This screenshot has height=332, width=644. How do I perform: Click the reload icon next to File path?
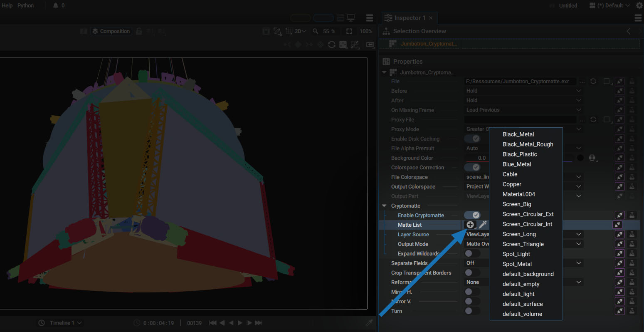pyautogui.click(x=593, y=82)
